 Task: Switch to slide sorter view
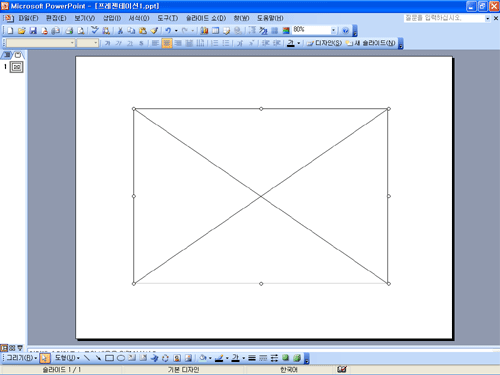coord(12,348)
